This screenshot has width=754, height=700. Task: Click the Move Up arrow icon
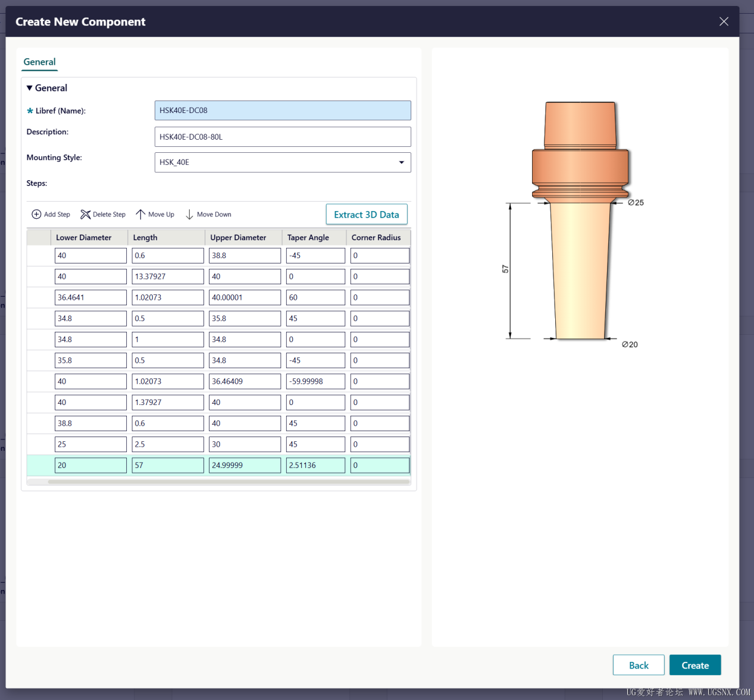[x=140, y=214]
